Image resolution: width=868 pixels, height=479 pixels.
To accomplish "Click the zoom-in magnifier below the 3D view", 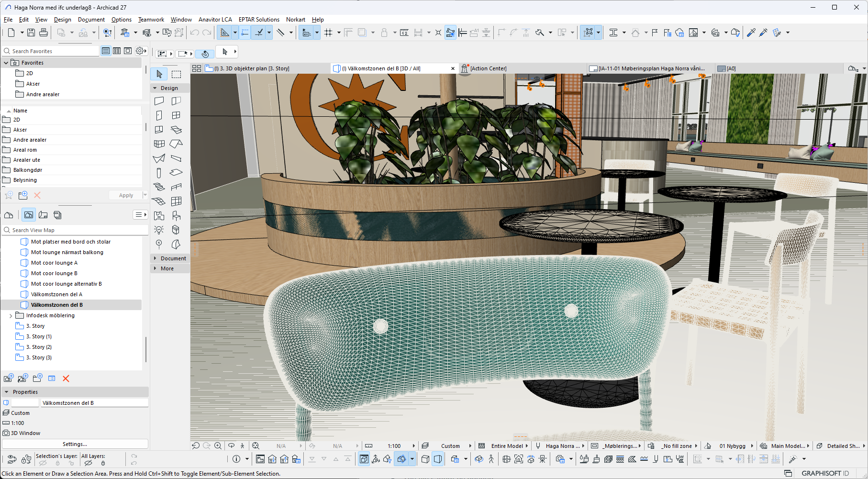I will click(218, 446).
